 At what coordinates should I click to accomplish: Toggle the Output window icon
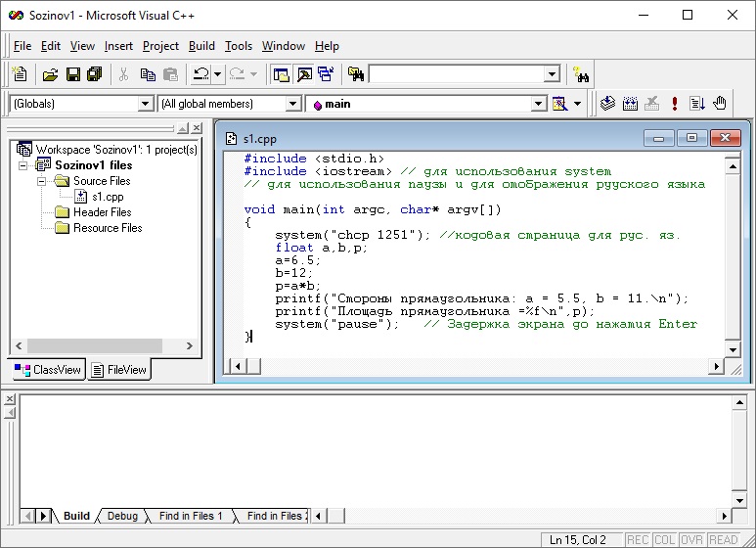304,74
